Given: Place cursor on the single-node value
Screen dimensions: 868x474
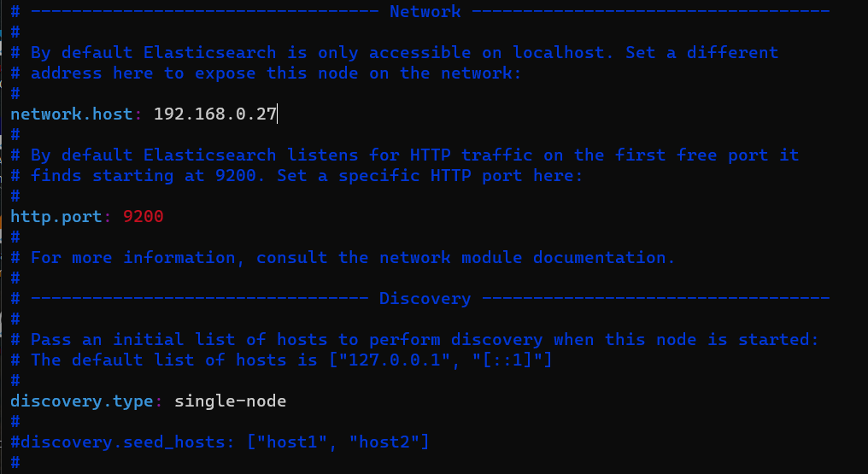Looking at the screenshot, I should click(230, 401).
